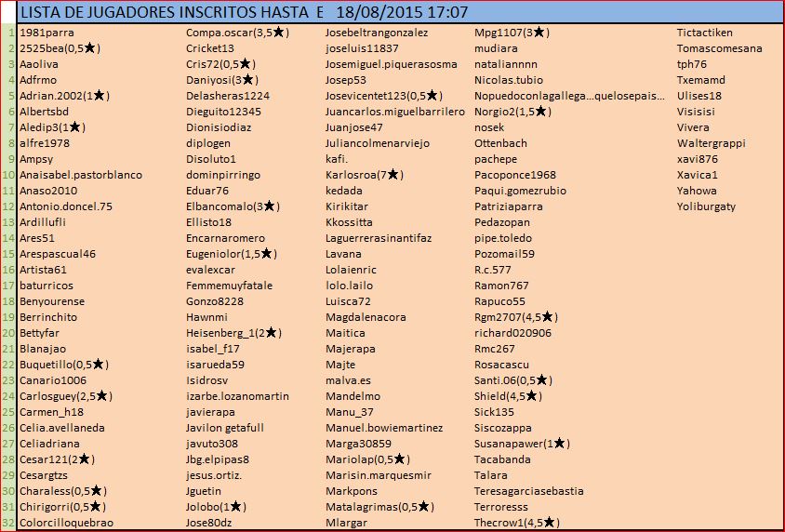The height and width of the screenshot is (532, 785).
Task: Click the Anaisabel.pastorblanco cell
Action: pos(81,175)
